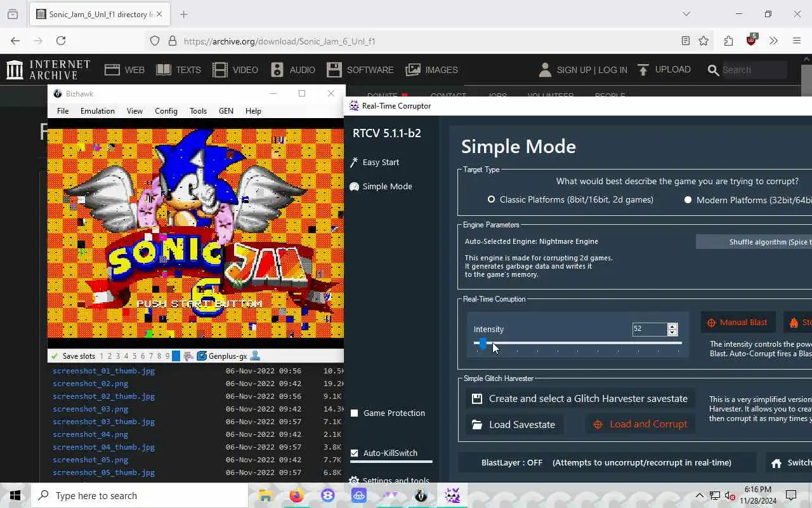
Task: Open File Explorer from the taskbar
Action: click(266, 495)
